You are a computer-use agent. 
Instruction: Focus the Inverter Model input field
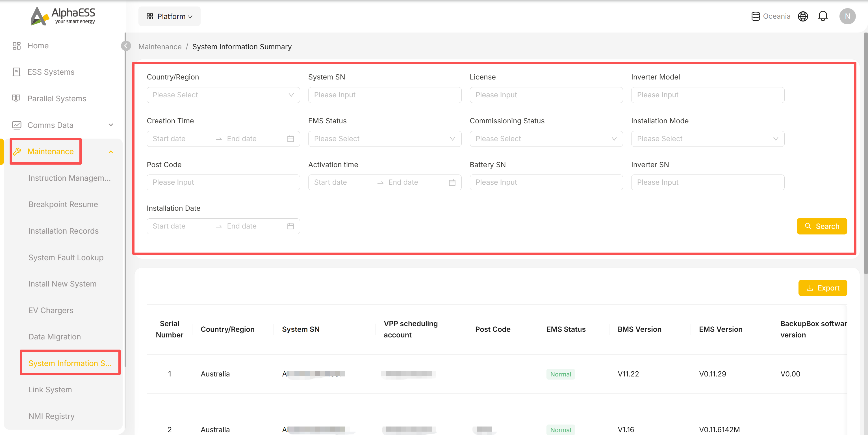pyautogui.click(x=708, y=95)
